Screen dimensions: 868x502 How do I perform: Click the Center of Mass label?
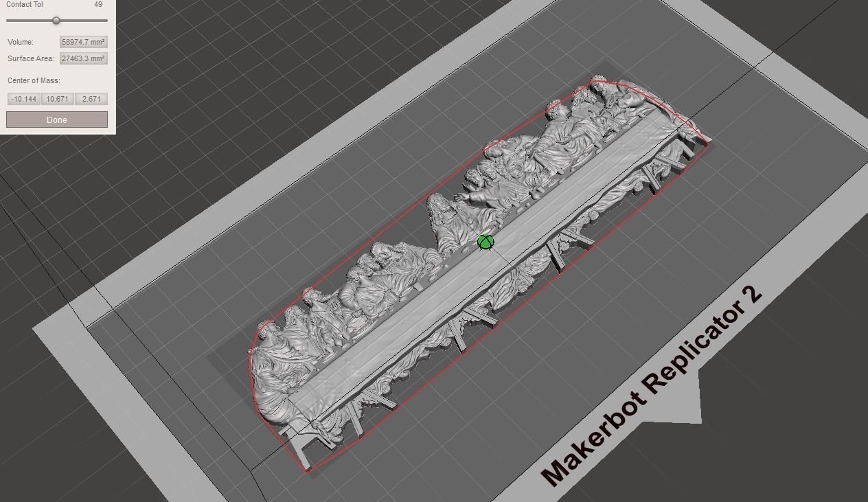point(34,80)
